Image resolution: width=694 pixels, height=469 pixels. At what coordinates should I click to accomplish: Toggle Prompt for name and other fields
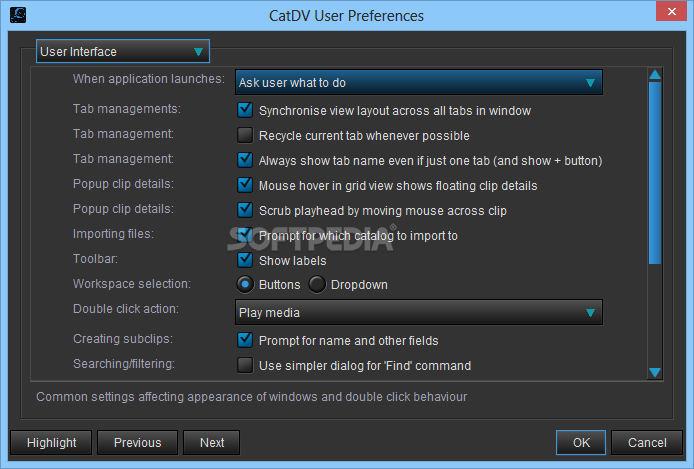pyautogui.click(x=245, y=340)
